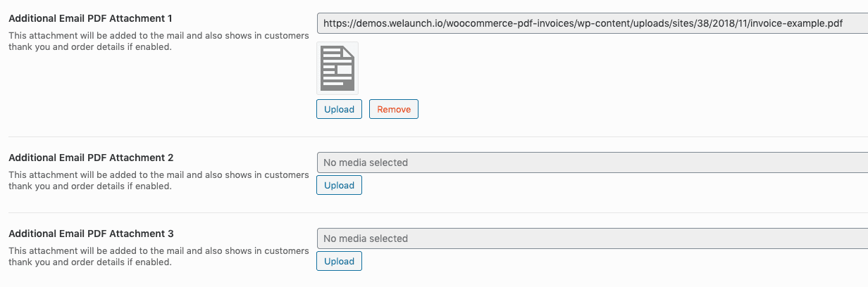Image resolution: width=868 pixels, height=287 pixels.
Task: Click the description text under Attachment 1
Action: pos(159,41)
